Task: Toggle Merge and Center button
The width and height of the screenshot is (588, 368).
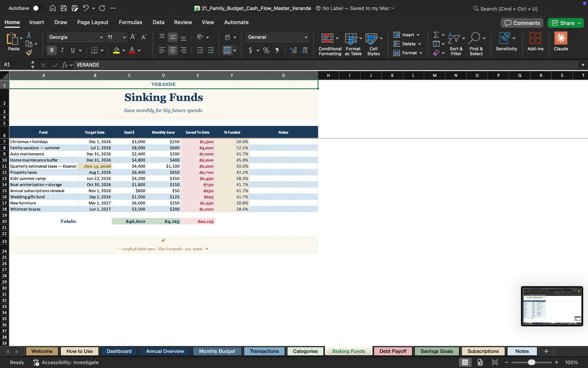Action: pyautogui.click(x=227, y=50)
